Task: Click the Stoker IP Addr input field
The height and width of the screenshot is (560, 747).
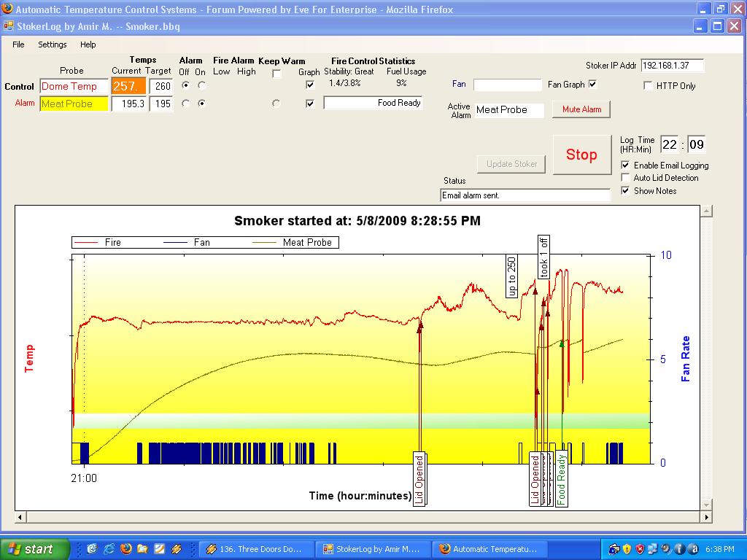Action: (673, 66)
